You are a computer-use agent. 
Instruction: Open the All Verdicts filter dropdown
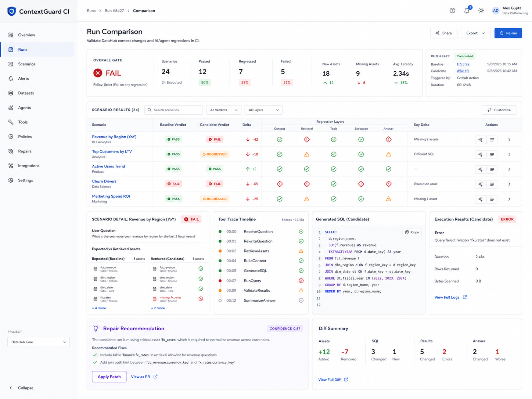[223, 110]
